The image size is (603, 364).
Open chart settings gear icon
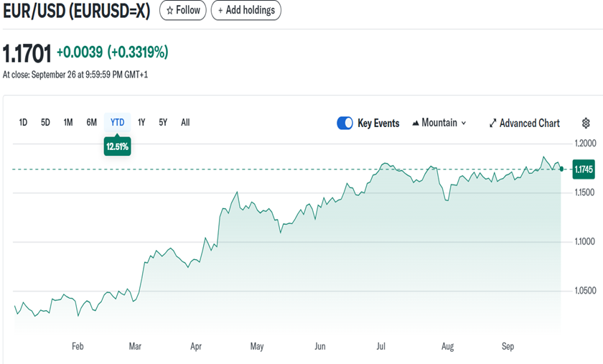[x=586, y=123]
